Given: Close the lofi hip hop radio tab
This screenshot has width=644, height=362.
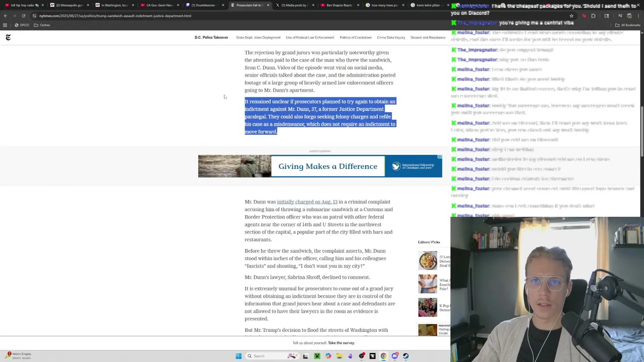Looking at the screenshot, I should click(43, 5).
